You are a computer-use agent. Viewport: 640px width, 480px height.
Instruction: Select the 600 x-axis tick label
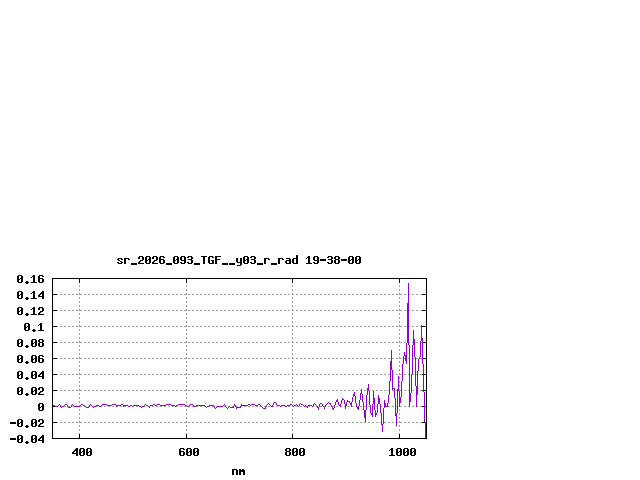point(187,452)
